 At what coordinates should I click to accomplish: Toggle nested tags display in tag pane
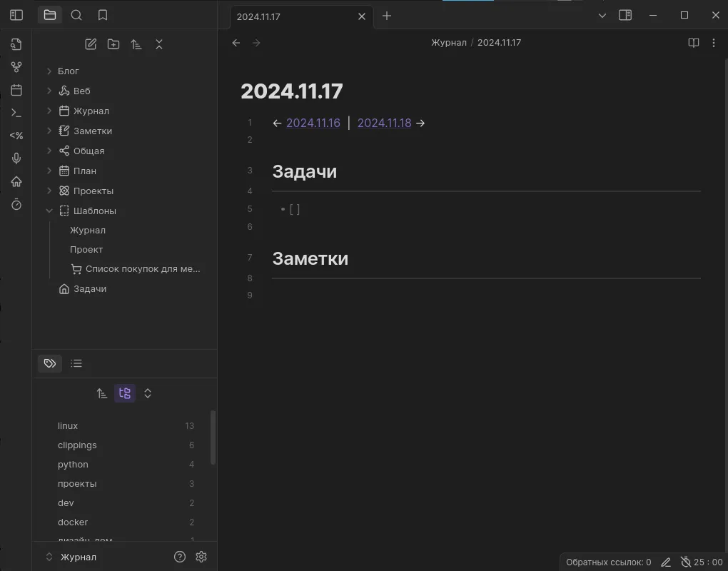point(125,393)
